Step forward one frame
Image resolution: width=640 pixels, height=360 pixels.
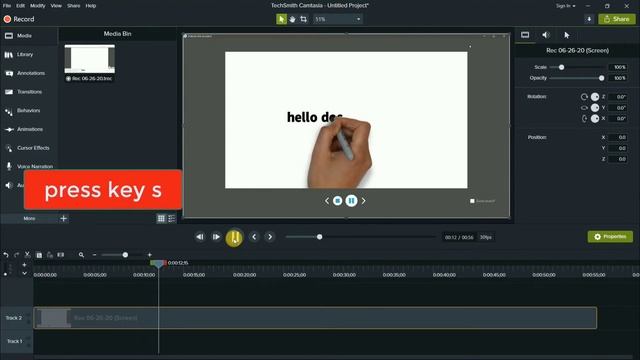216,237
